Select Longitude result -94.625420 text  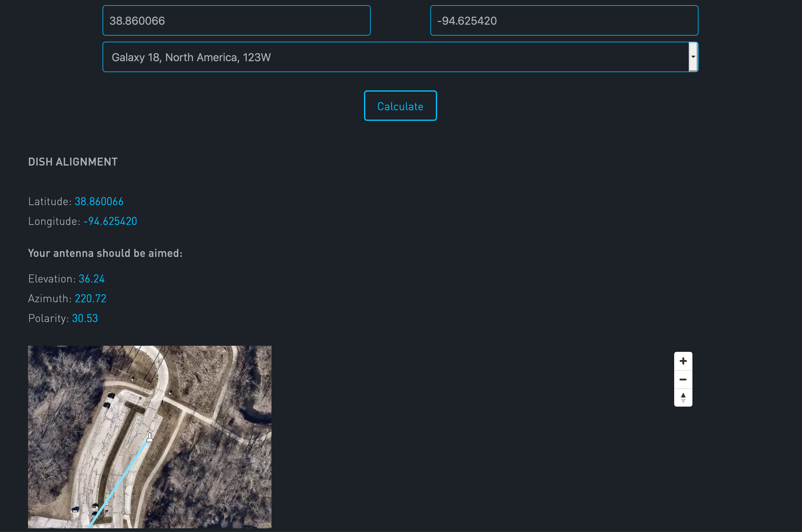coord(110,221)
